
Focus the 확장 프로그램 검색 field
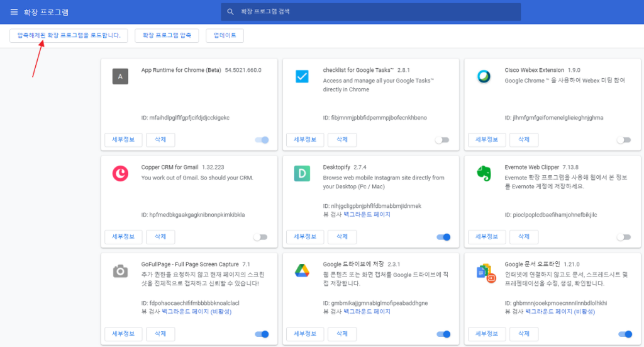pyautogui.click(x=371, y=11)
